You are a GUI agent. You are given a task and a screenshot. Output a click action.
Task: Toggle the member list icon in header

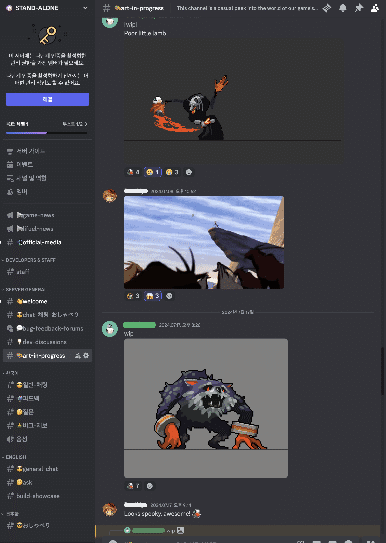(x=375, y=8)
